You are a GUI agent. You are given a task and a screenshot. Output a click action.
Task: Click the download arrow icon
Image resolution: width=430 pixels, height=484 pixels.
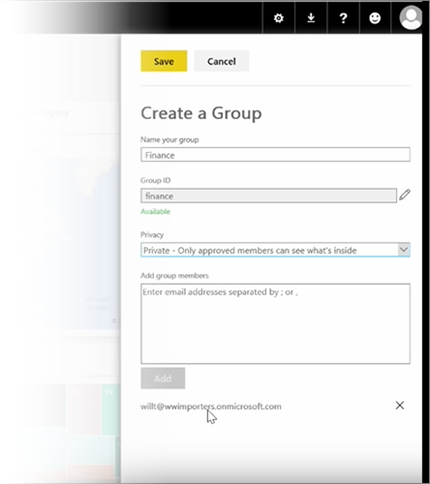click(x=311, y=18)
